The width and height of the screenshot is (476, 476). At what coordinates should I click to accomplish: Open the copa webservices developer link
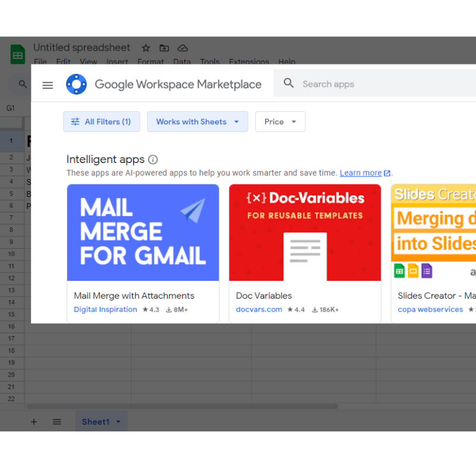click(430, 309)
